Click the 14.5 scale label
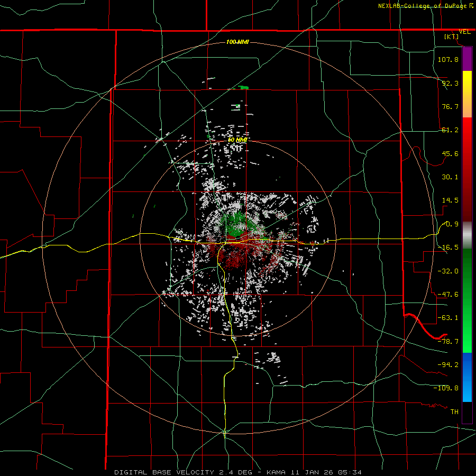The height and width of the screenshot is (476, 476). click(x=450, y=200)
